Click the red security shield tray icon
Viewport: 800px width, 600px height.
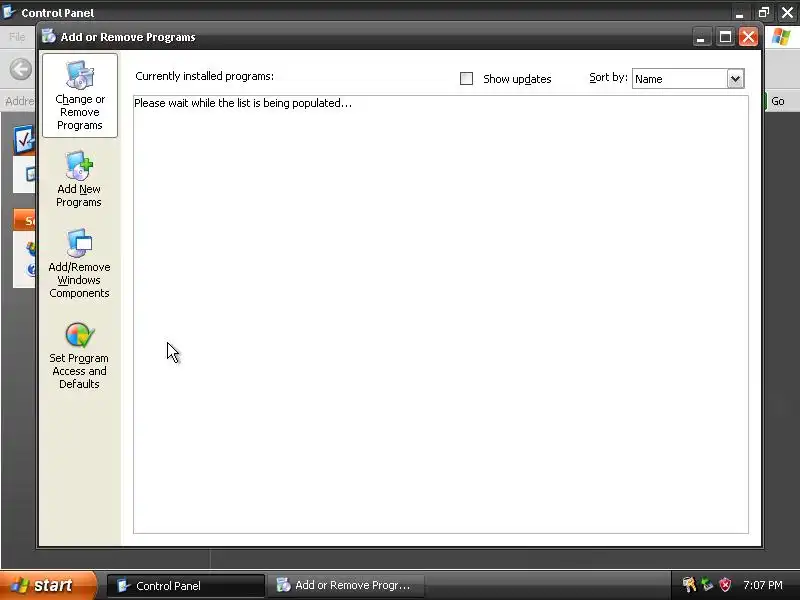point(725,585)
